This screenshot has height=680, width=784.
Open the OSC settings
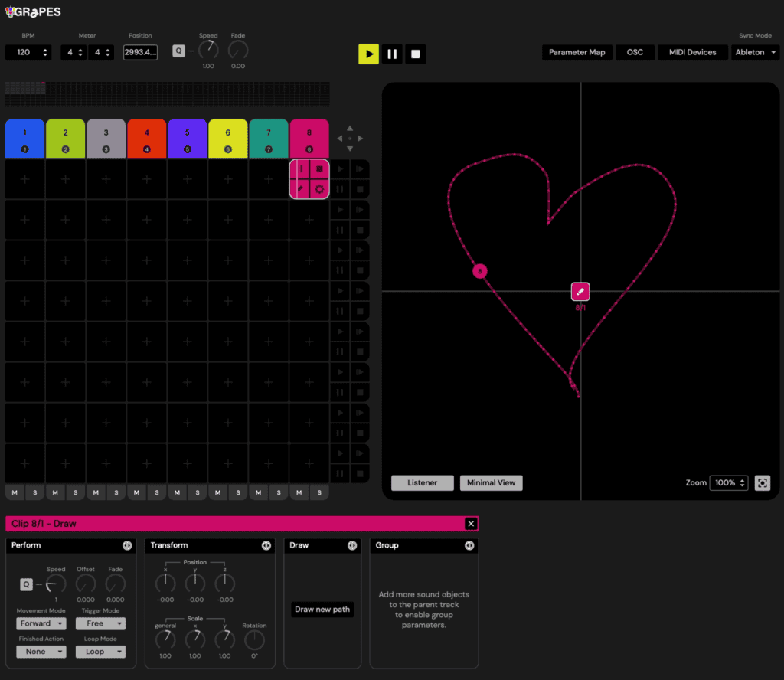point(635,52)
